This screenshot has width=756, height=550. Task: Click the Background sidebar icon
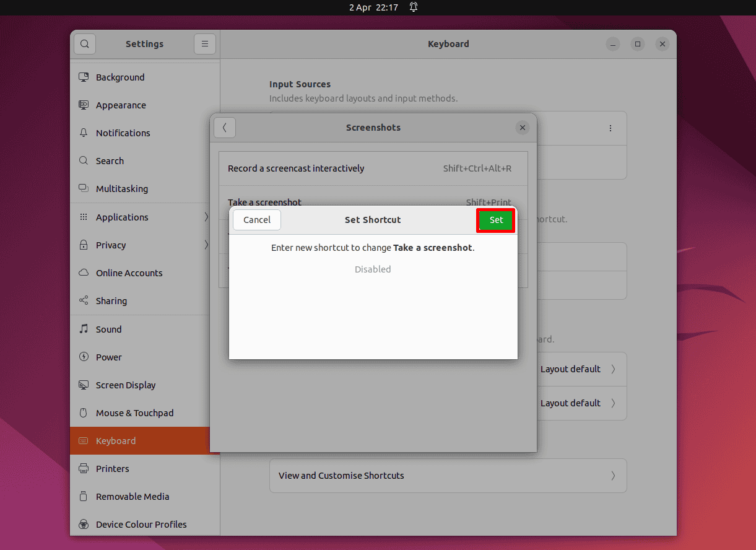click(84, 77)
